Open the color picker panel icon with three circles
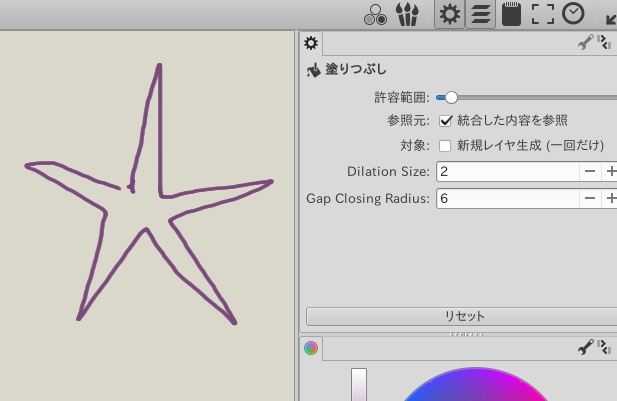The height and width of the screenshot is (401, 617). 375,15
